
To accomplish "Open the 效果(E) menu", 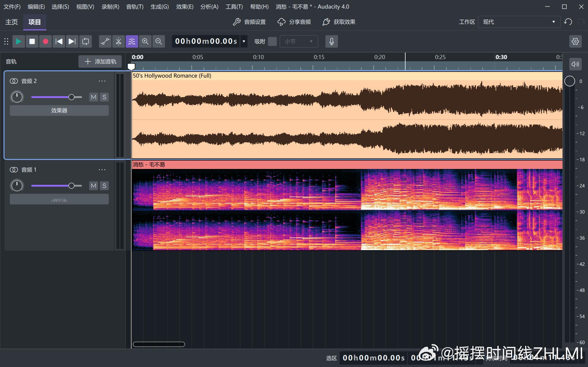I will click(185, 7).
